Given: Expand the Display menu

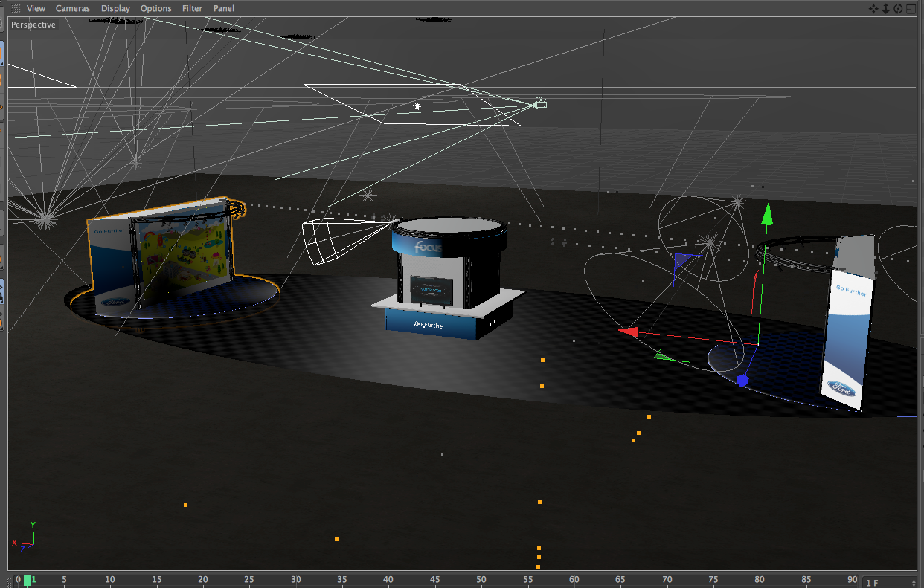Looking at the screenshot, I should [115, 8].
